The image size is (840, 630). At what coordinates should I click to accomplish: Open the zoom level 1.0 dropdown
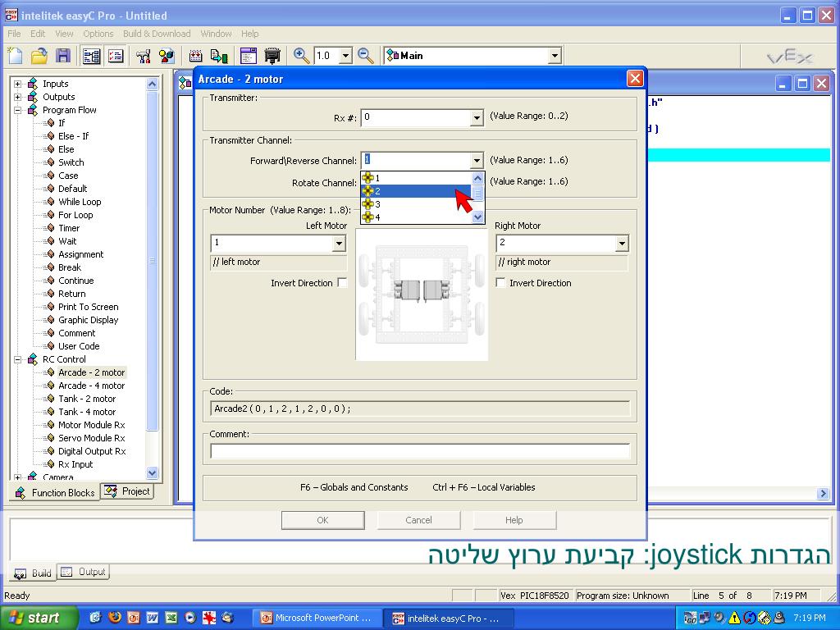coord(346,56)
